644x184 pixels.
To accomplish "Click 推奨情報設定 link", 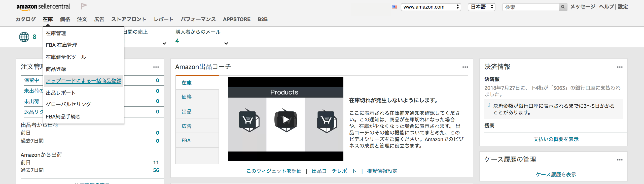I will coord(382,171).
